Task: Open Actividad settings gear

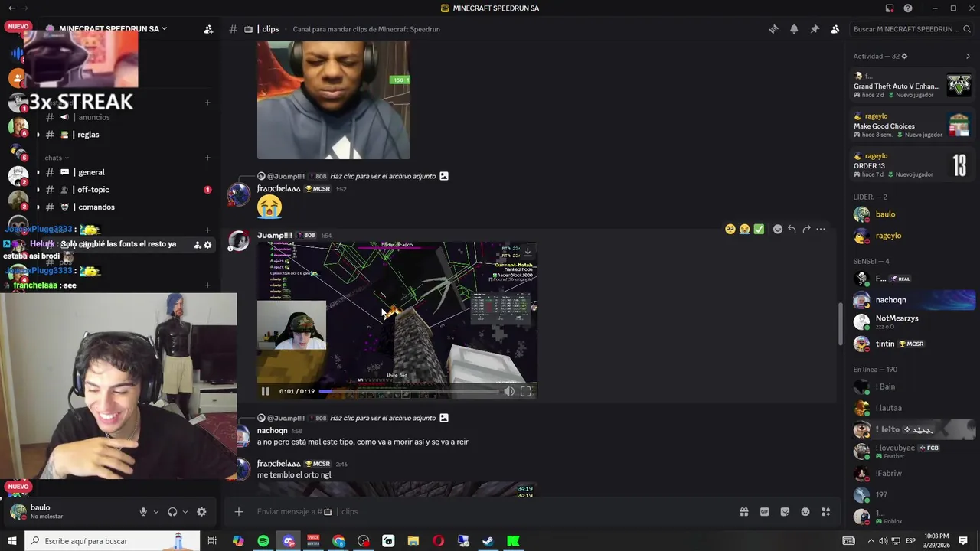Action: click(904, 56)
